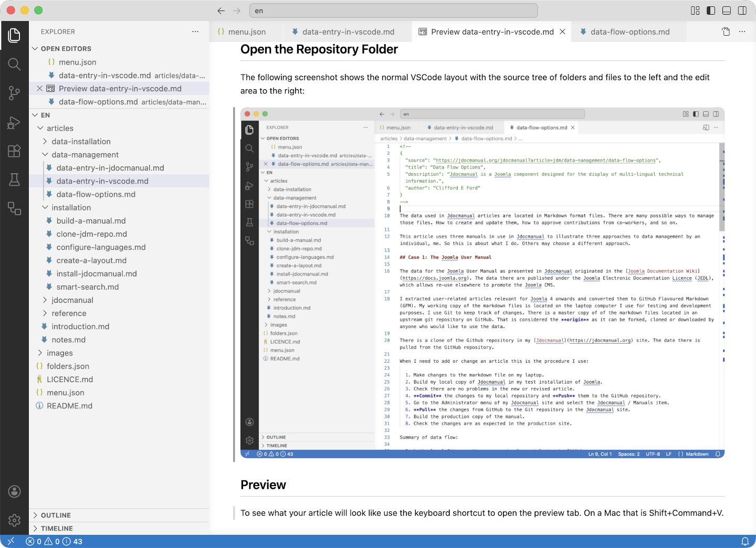Image resolution: width=756 pixels, height=548 pixels.
Task: Open data-flow-options.md in file tree
Action: click(x=119, y=194)
